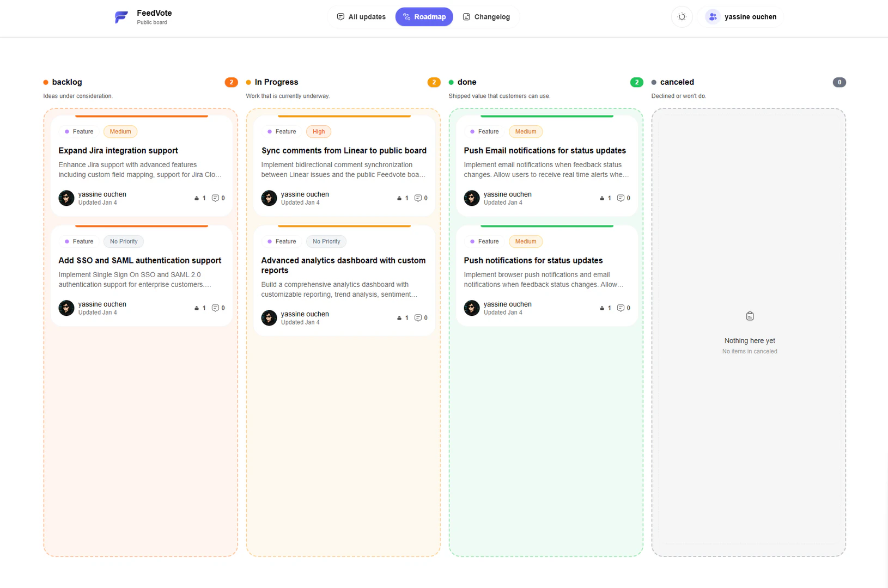Toggle the light/dark theme button

click(682, 17)
